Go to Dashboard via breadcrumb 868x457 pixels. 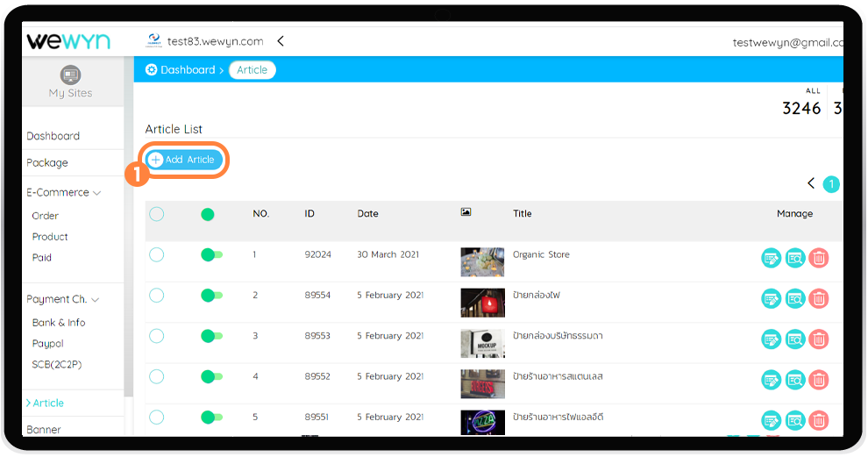(188, 70)
